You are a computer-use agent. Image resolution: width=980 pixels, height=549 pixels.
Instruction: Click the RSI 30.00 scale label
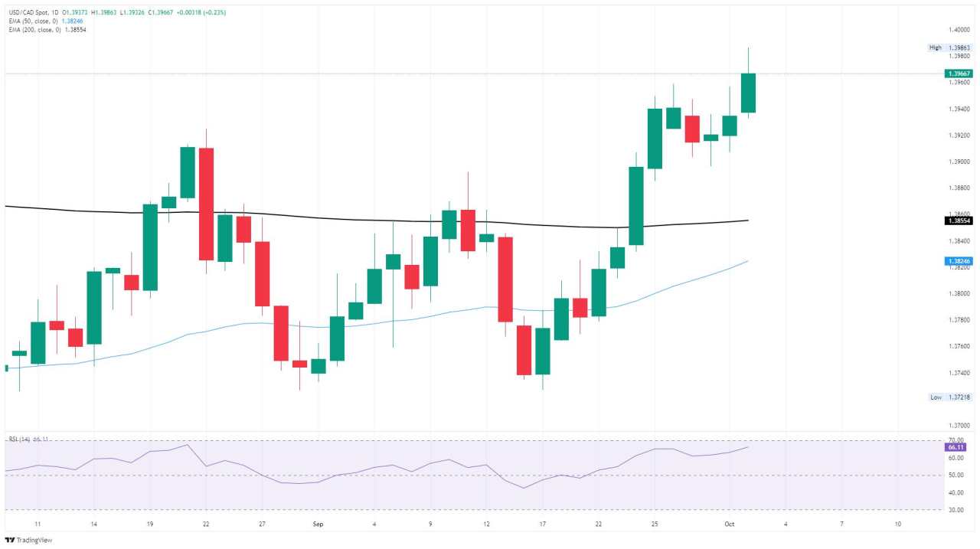(x=957, y=510)
